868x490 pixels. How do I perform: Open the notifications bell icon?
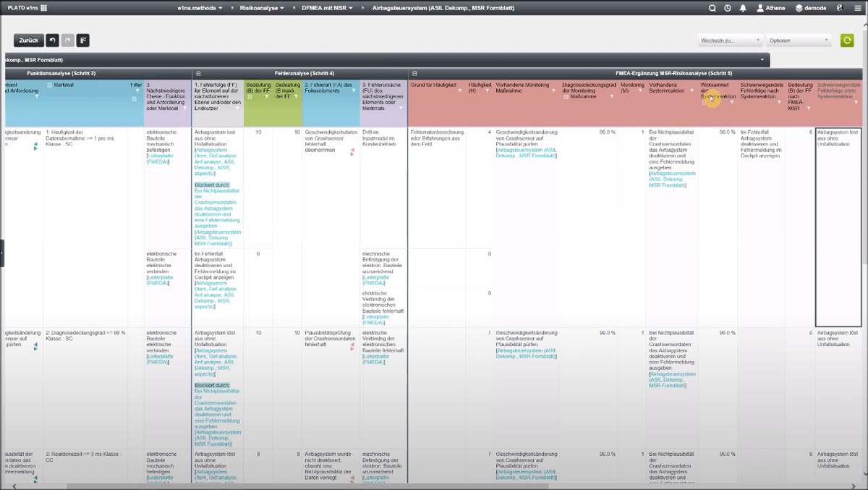coord(744,8)
